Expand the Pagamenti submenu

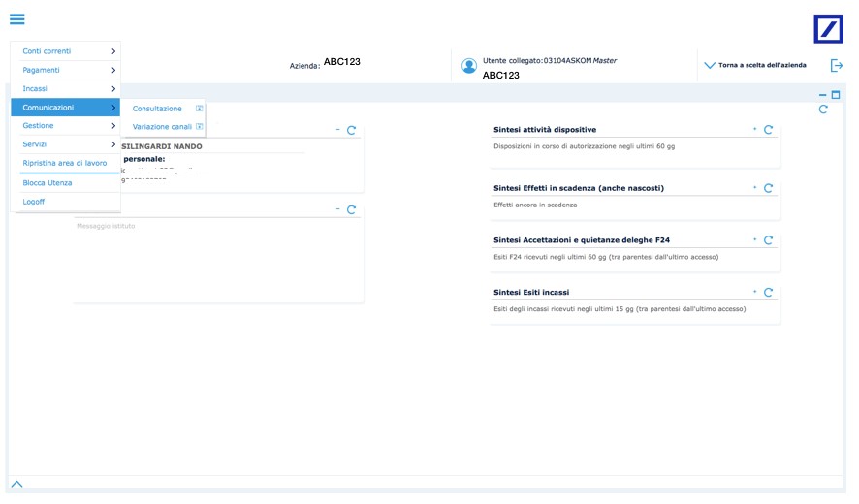pyautogui.click(x=112, y=70)
